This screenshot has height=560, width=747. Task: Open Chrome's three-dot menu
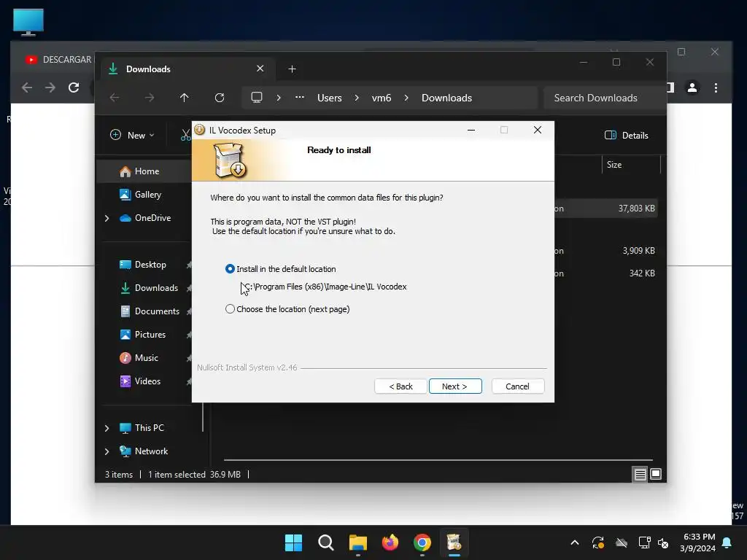click(x=716, y=87)
